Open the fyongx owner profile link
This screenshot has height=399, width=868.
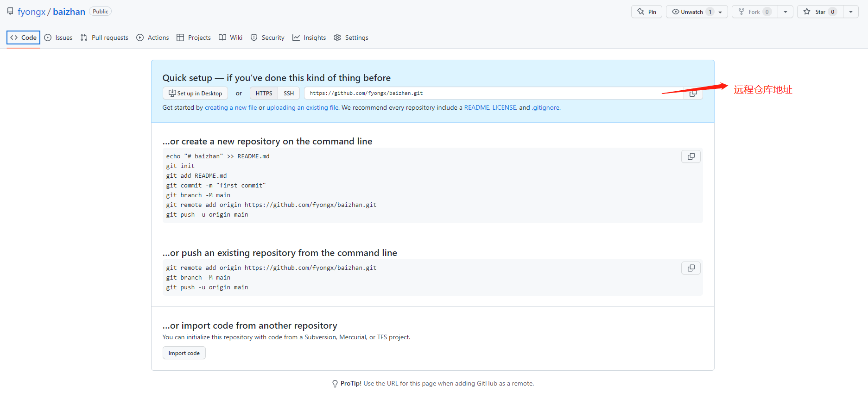32,12
